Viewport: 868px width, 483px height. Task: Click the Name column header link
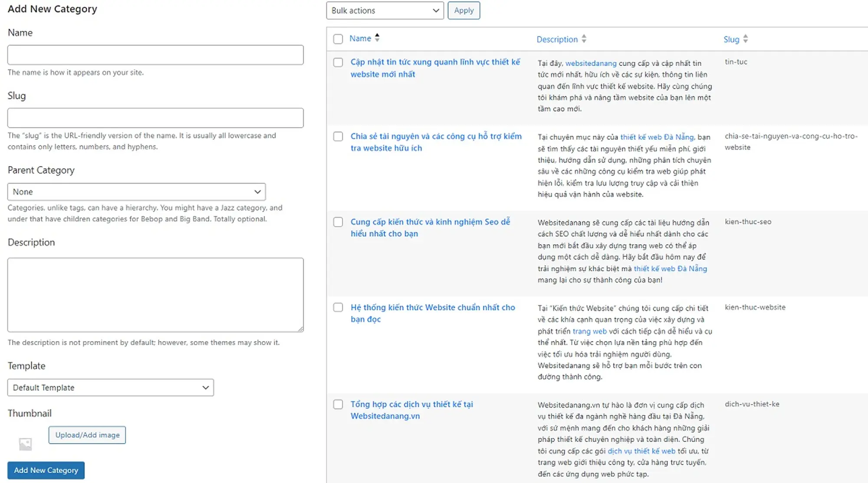point(360,38)
